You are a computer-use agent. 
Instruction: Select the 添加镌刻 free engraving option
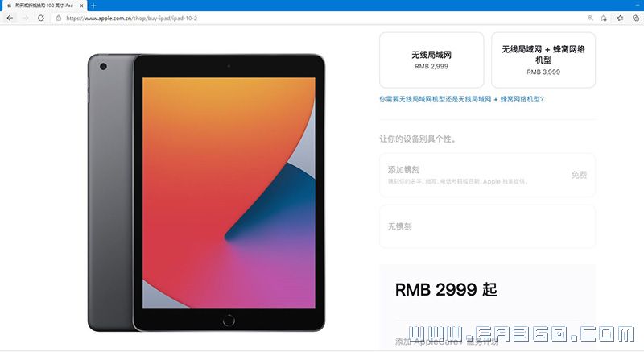487,175
